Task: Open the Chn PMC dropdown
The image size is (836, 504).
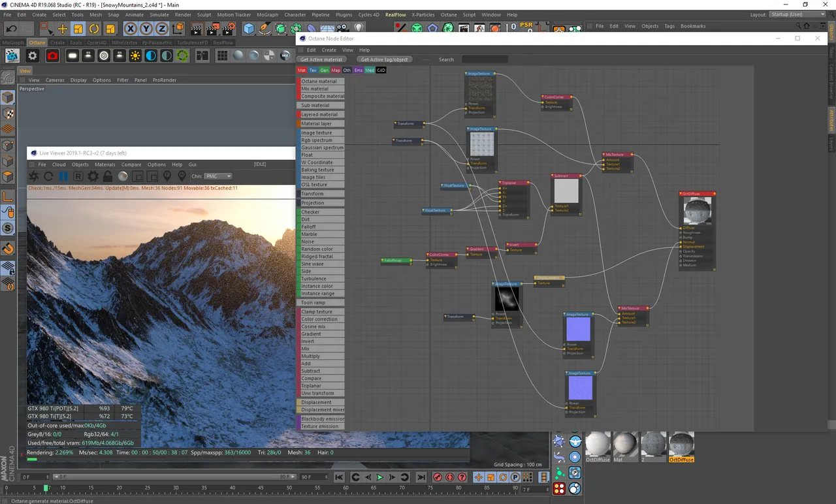Action: [x=218, y=176]
